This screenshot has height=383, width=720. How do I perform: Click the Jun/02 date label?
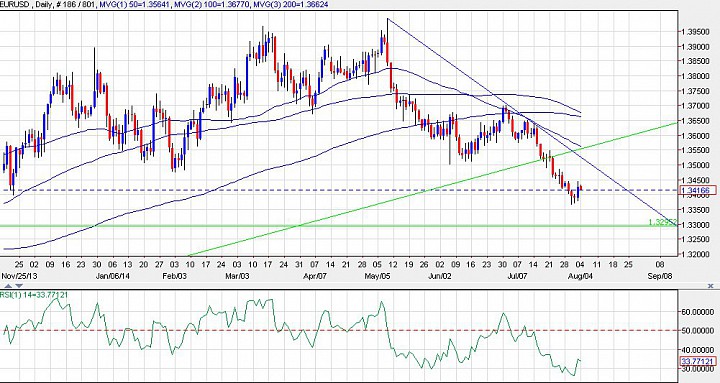click(x=440, y=276)
